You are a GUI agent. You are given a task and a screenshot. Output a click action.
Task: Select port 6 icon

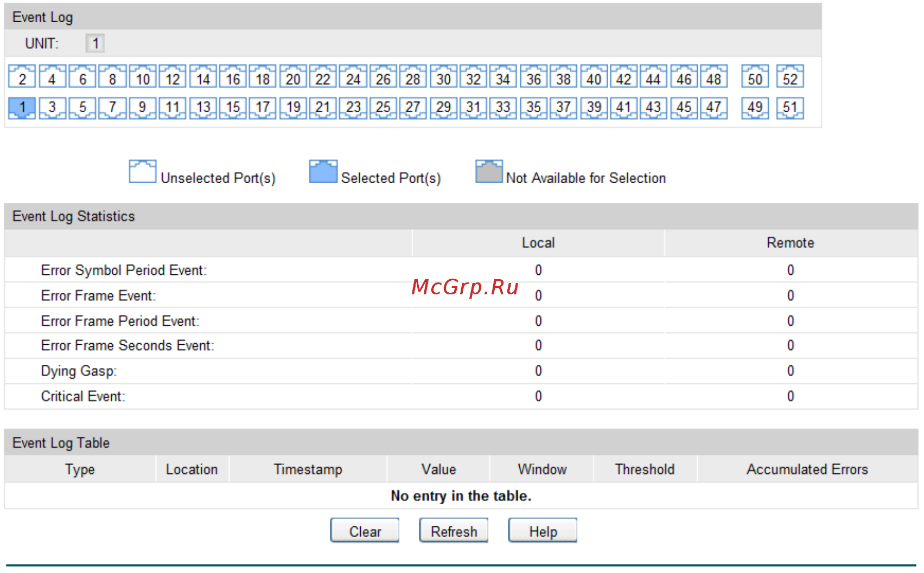(82, 76)
